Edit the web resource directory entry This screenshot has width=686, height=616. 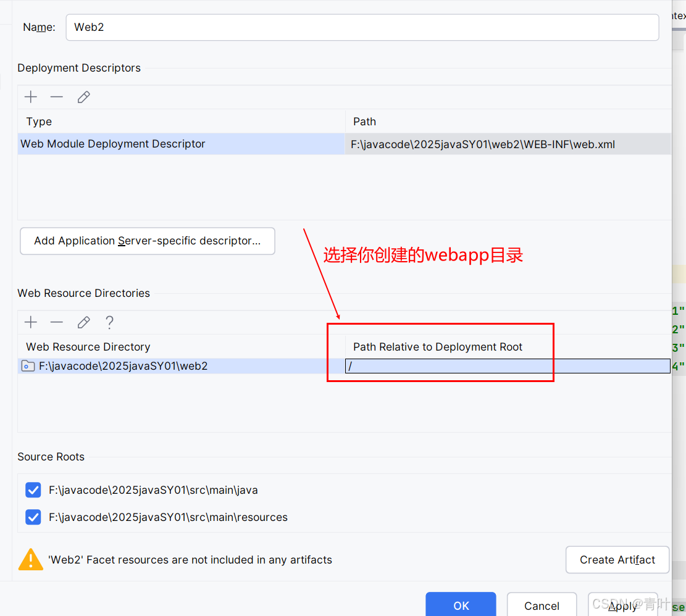[x=83, y=322]
